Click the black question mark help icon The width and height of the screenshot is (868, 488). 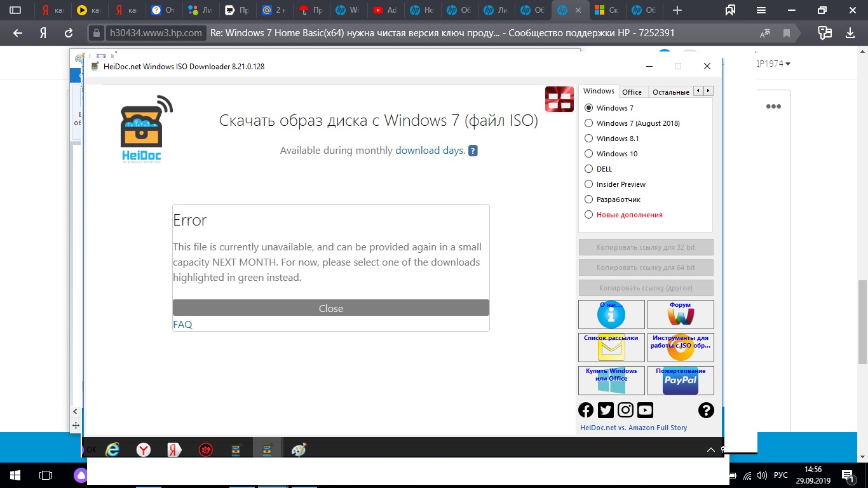click(x=706, y=410)
